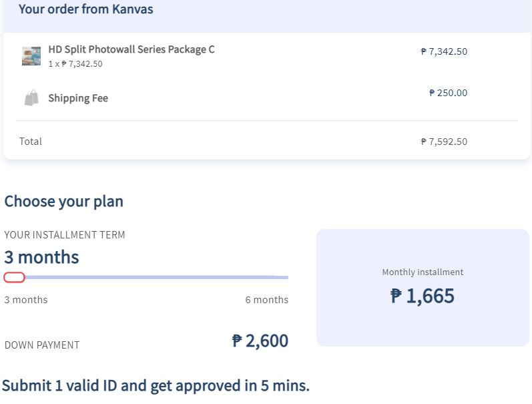Click the middle of the installment slider track
The height and width of the screenshot is (404, 532).
pos(146,277)
